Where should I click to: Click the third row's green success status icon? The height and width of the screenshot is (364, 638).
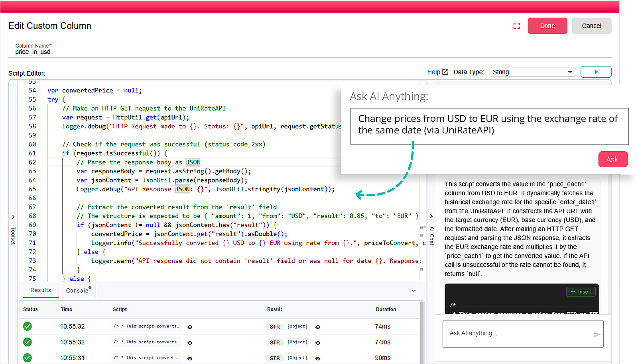(x=28, y=358)
